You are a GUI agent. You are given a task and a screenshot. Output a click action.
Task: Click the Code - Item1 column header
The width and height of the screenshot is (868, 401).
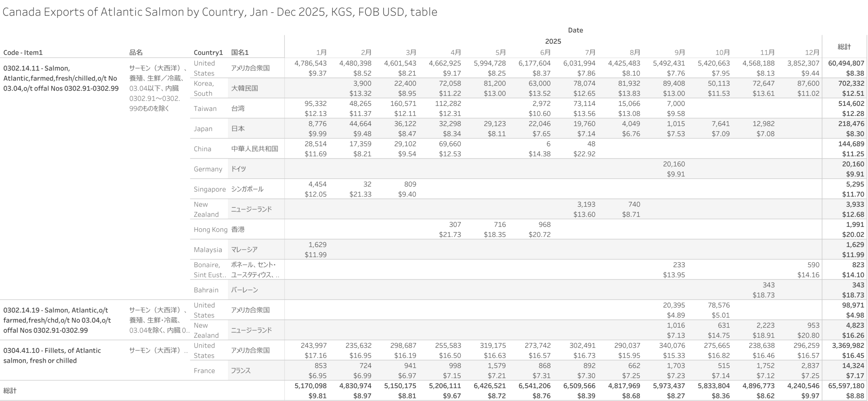23,53
